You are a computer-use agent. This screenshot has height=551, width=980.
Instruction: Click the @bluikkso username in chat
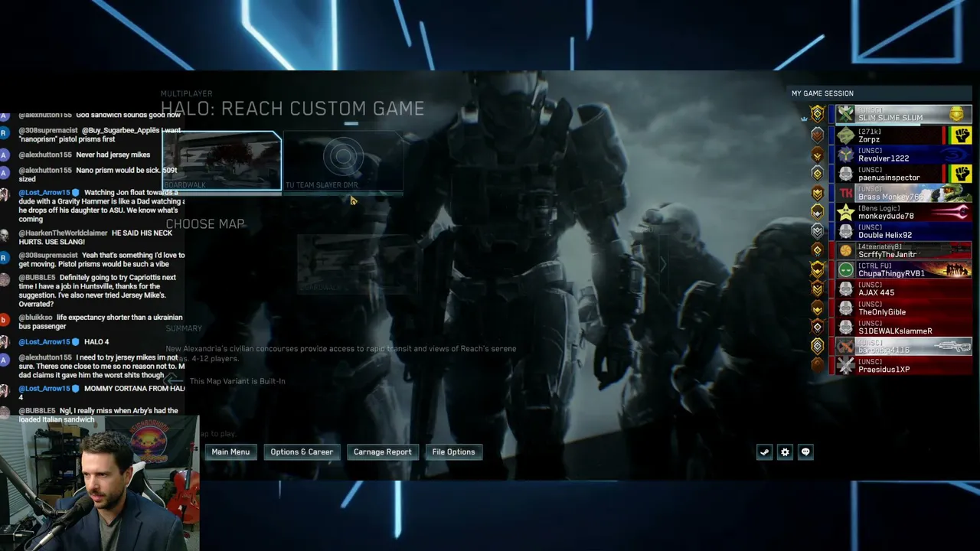coord(35,318)
